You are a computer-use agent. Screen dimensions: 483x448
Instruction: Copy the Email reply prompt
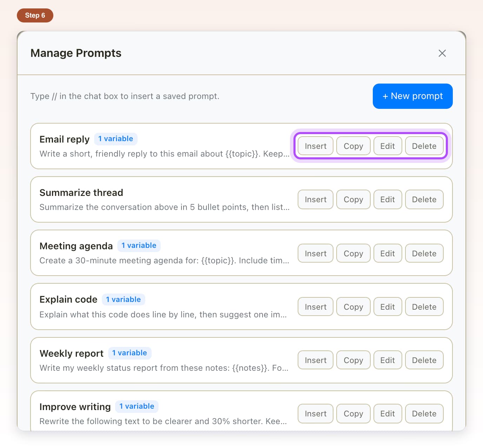point(353,146)
